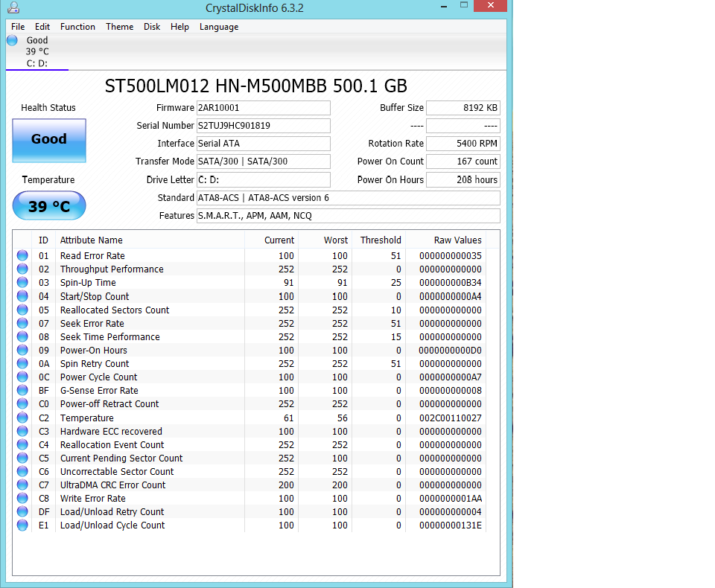Open the Language menu
Screen dimensions: 715x588
(219, 27)
